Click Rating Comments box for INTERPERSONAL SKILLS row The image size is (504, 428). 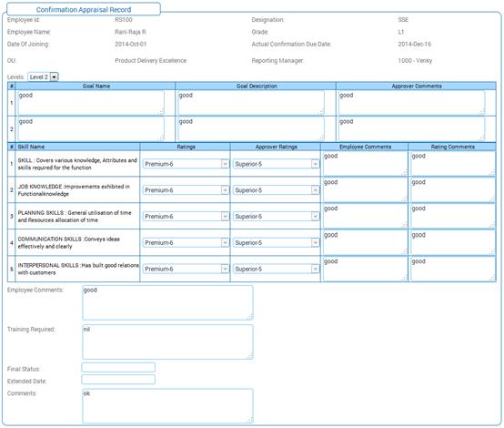point(452,270)
